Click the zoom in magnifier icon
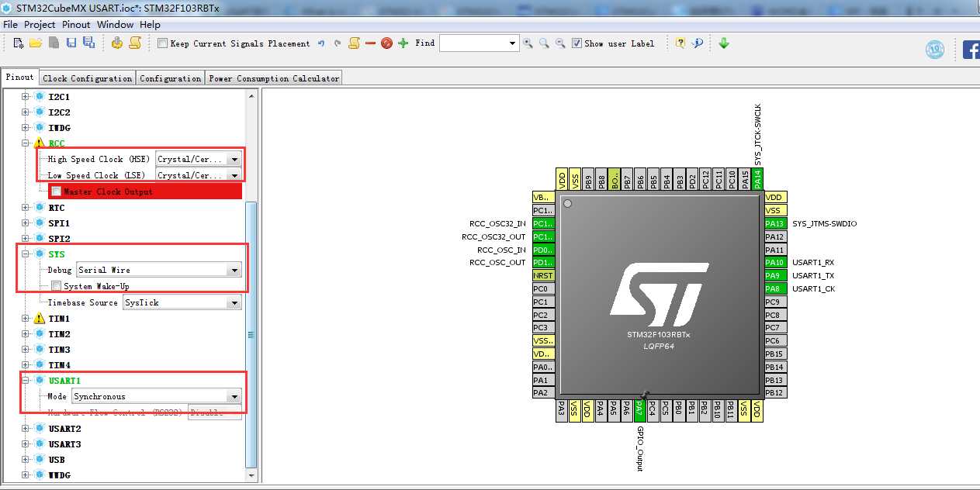This screenshot has width=980, height=490. [528, 43]
